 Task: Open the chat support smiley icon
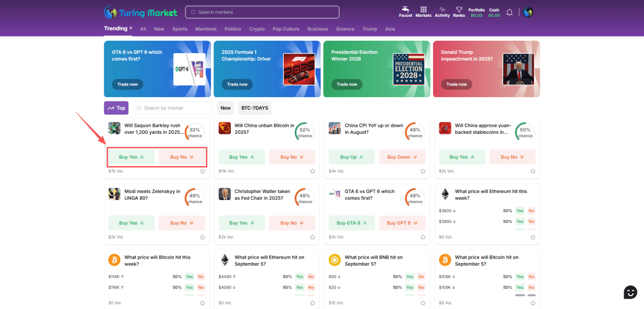pyautogui.click(x=630, y=292)
